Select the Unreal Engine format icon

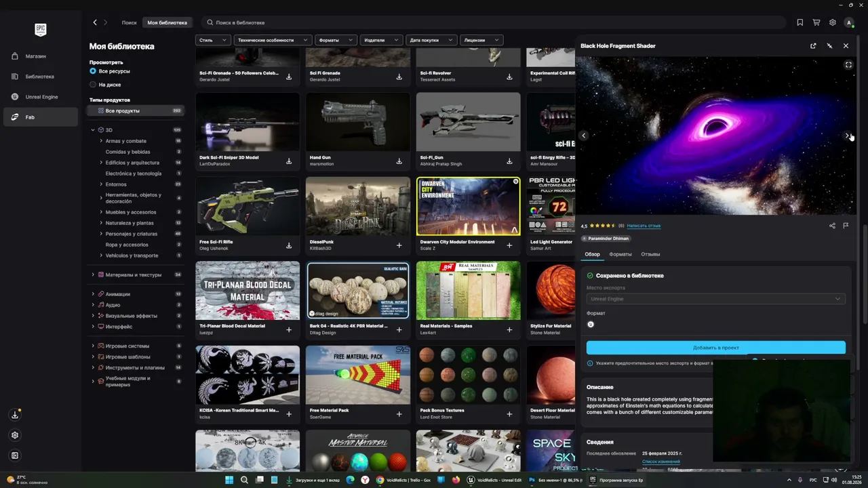[x=591, y=325]
